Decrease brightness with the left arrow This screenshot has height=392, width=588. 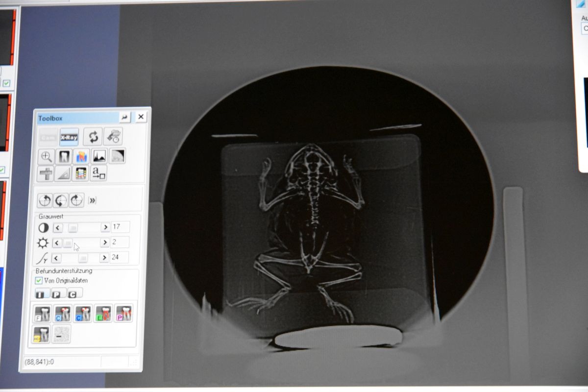[x=56, y=243]
